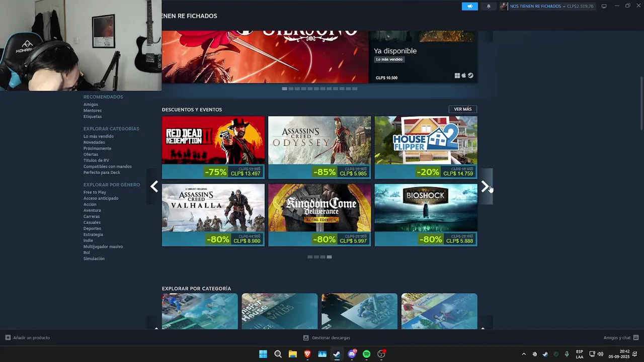Select the last dot of the discounts carousel pager
Image resolution: width=644 pixels, height=362 pixels.
(x=329, y=257)
